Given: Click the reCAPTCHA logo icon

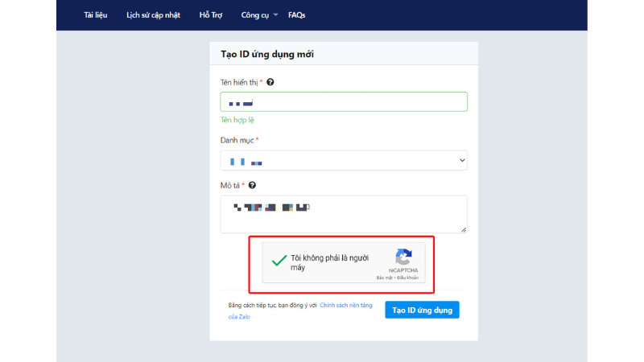Looking at the screenshot, I should [x=404, y=257].
